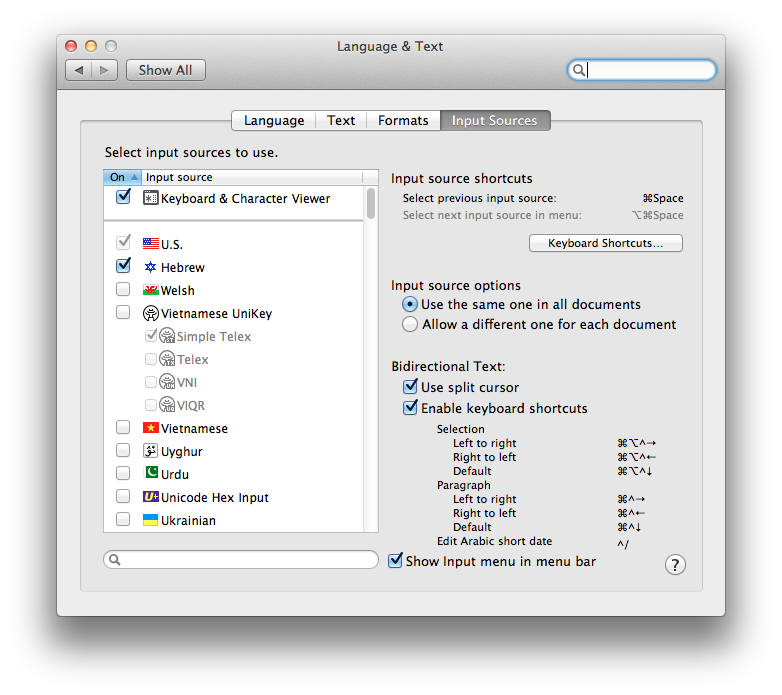Click the Keyboard & Character Viewer icon
This screenshot has height=695, width=782.
tap(151, 198)
